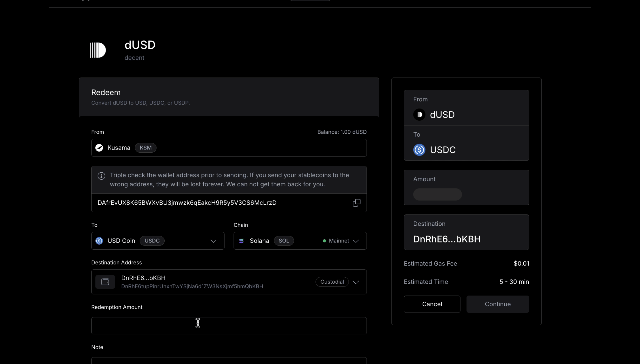Click the Balance 1.00 dUSD label

(342, 132)
